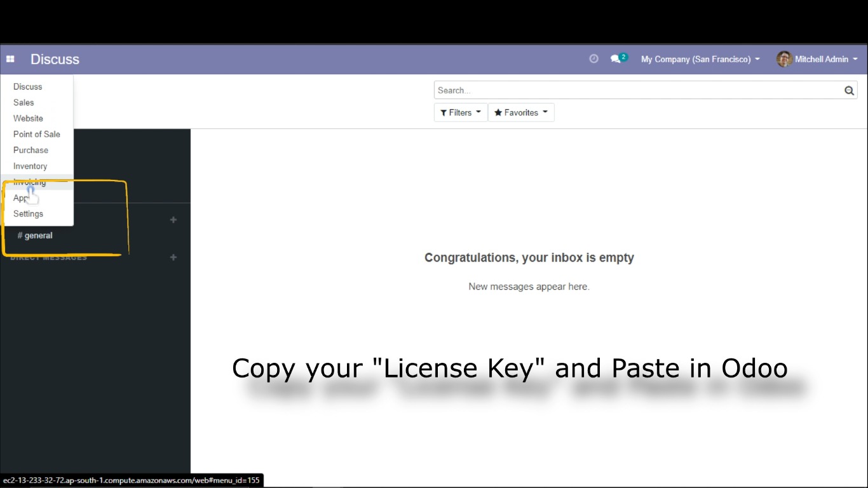
Task: Click Mitchell Admin avatar picture
Action: click(x=784, y=59)
